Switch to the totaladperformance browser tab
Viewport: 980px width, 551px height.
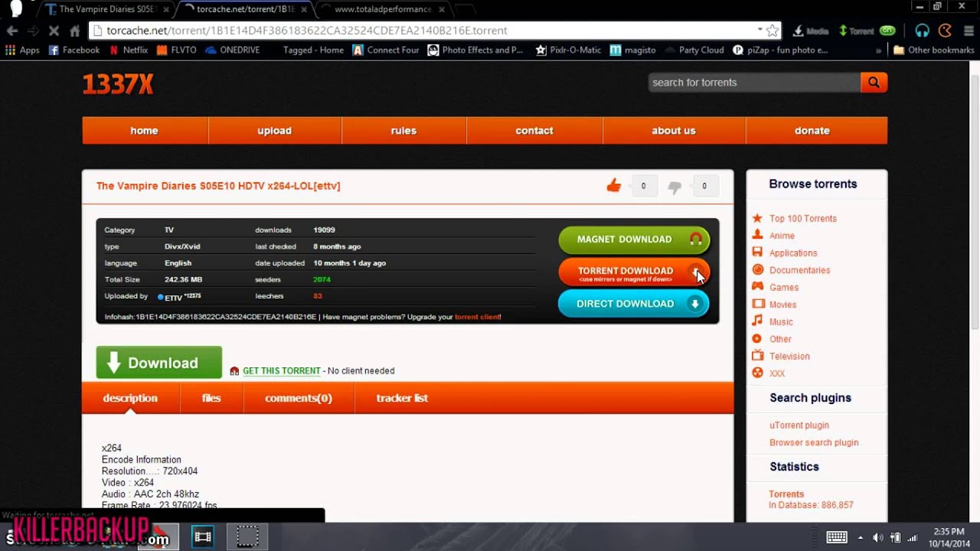(383, 9)
